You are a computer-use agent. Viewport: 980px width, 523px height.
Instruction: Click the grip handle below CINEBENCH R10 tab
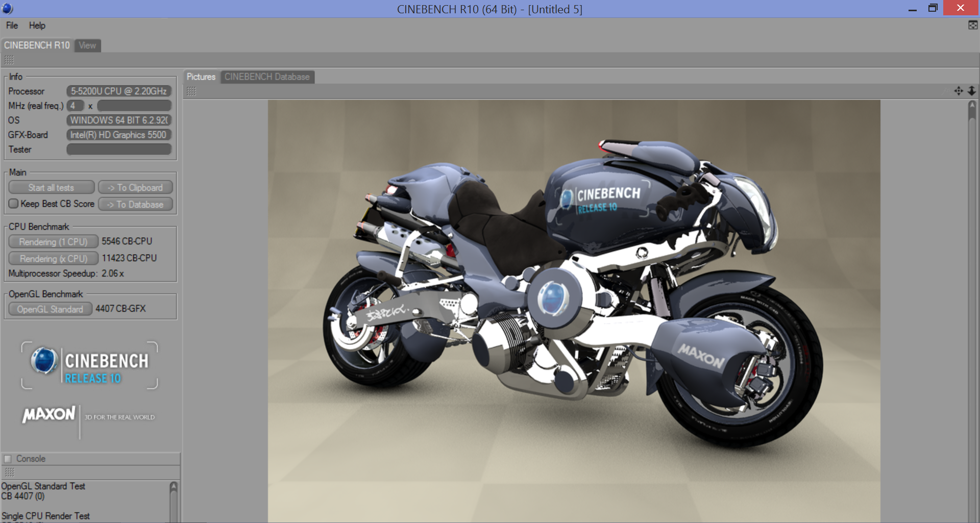(x=9, y=60)
